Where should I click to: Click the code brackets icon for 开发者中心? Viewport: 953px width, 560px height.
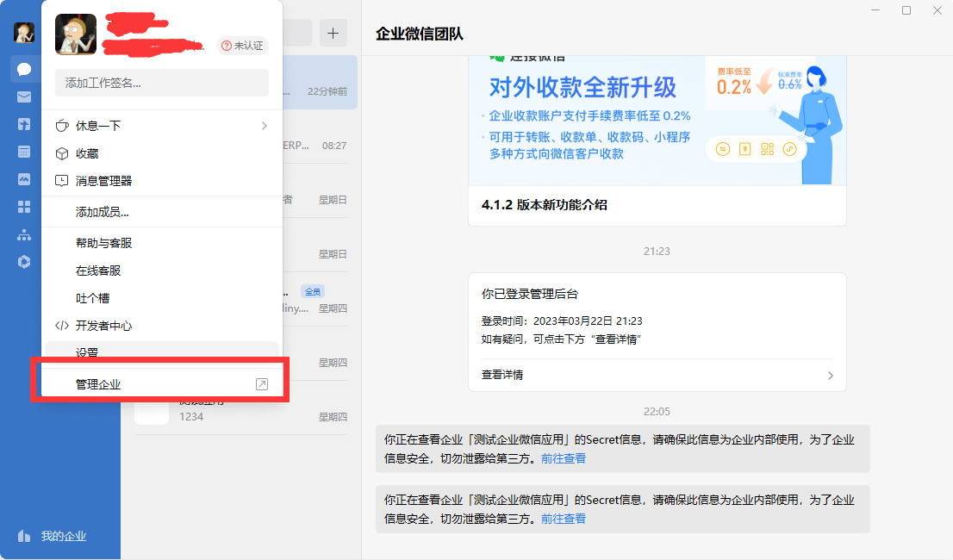(x=62, y=326)
